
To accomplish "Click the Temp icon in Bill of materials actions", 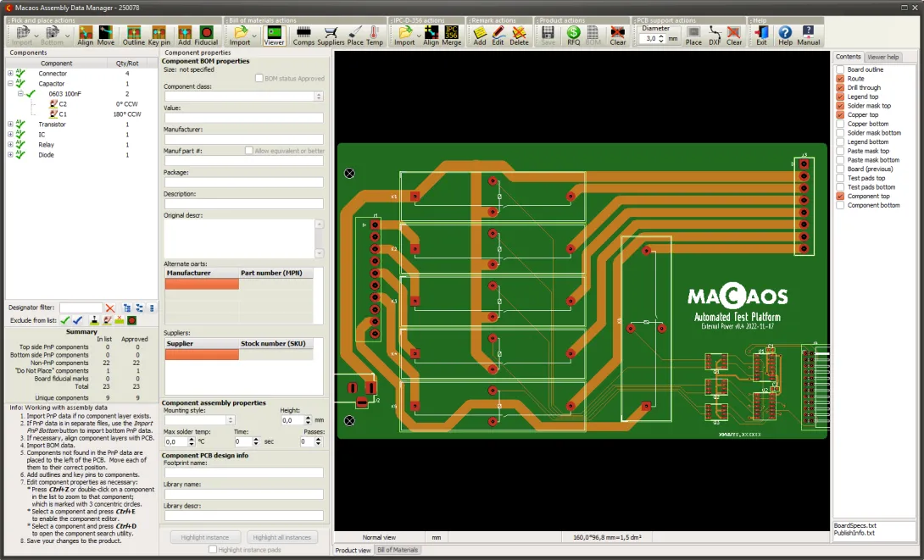I will (x=375, y=36).
